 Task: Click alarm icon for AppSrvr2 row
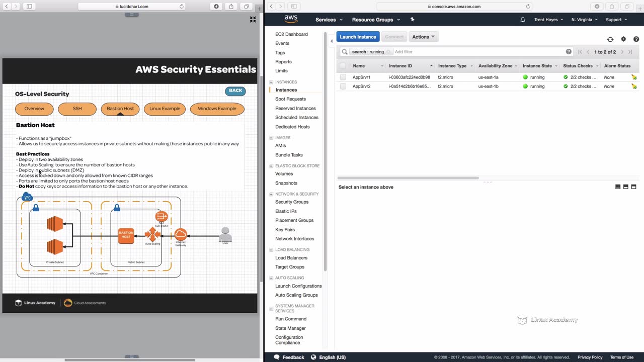click(x=634, y=86)
